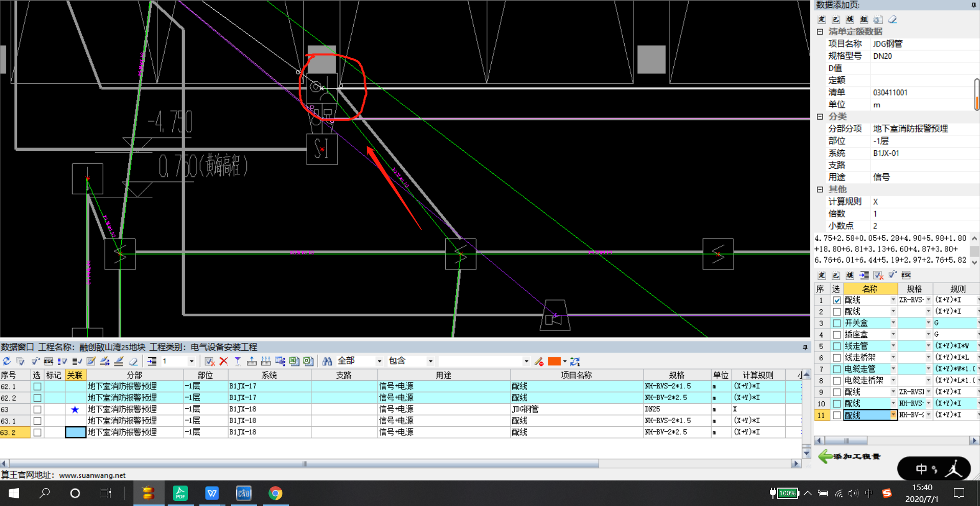This screenshot has width=980, height=506.
Task: Click the pencil with red circle icon
Action: coord(539,361)
